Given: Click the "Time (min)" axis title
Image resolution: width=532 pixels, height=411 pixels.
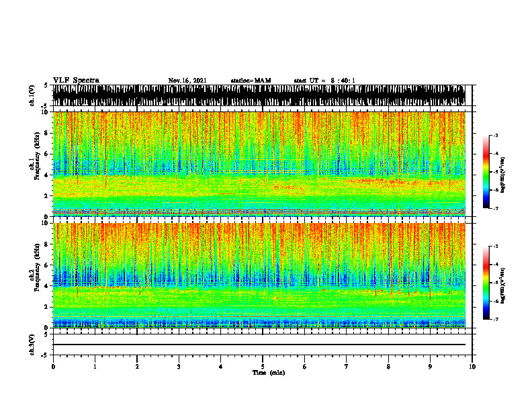Looking at the screenshot, I should click(269, 373).
